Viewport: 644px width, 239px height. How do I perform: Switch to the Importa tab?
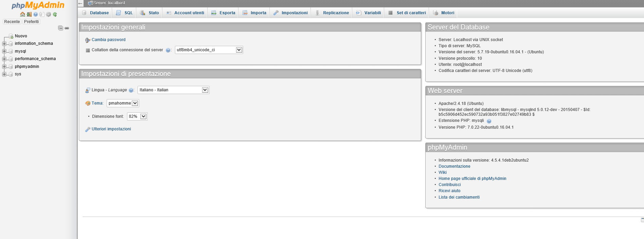point(254,13)
